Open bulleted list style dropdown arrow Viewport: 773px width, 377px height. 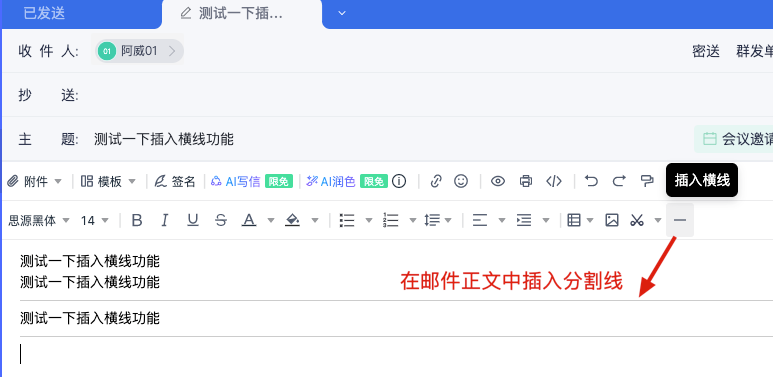click(369, 220)
